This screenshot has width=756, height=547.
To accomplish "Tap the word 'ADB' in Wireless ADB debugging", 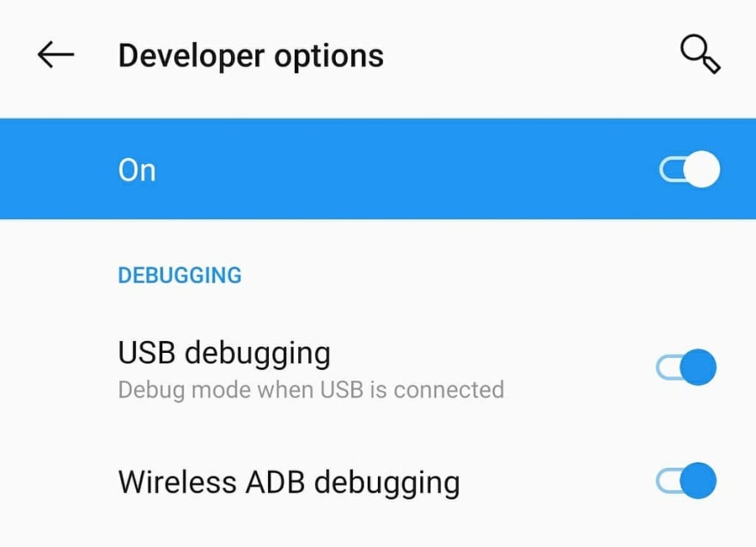I will pos(275,482).
